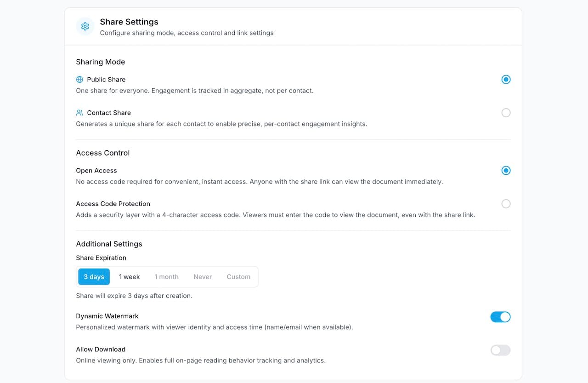This screenshot has height=383, width=588.
Task: Select Access Code Protection
Action: (x=506, y=204)
